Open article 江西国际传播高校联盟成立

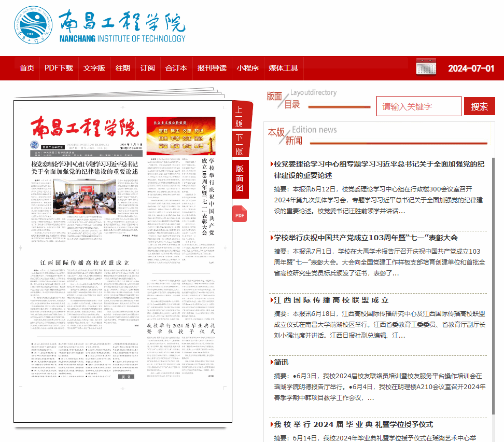click(331, 300)
